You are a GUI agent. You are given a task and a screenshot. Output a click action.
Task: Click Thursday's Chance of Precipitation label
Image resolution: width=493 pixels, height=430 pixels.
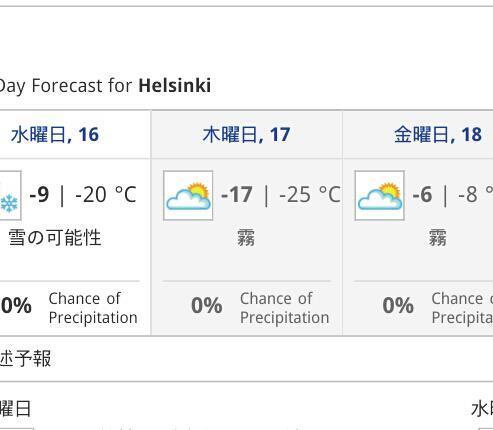tap(285, 308)
